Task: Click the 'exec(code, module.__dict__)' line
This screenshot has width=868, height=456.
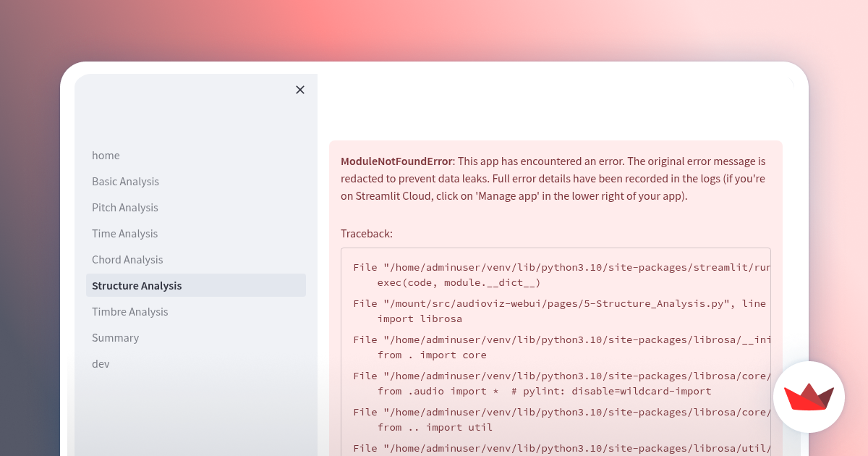Action: coord(459,282)
